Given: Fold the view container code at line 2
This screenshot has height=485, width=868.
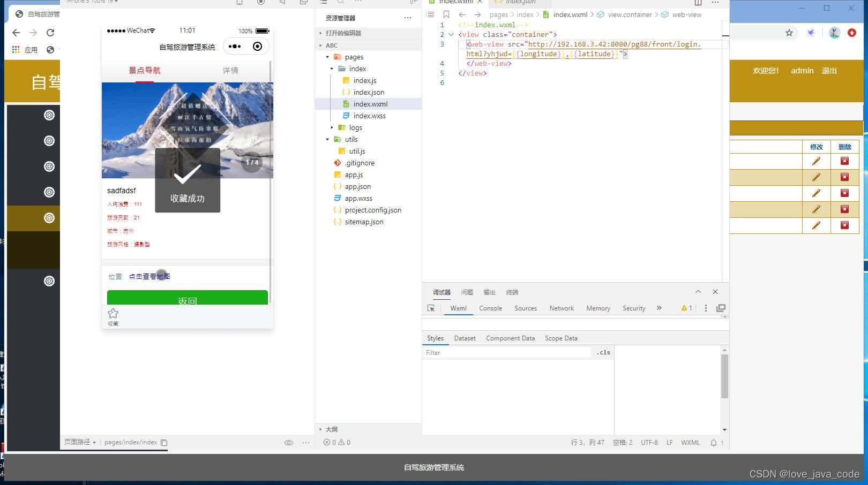Looking at the screenshot, I should pyautogui.click(x=451, y=35).
